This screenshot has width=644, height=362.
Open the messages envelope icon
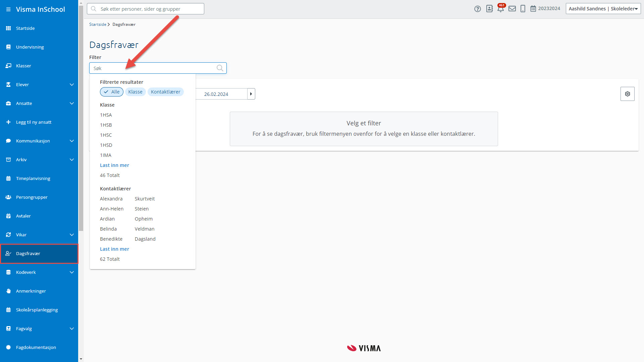coord(512,9)
